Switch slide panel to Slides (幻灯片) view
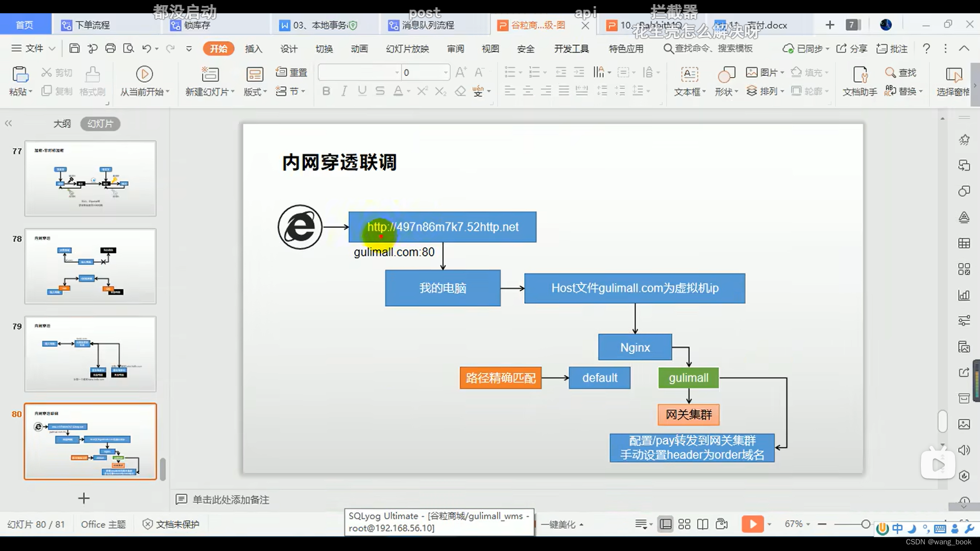The height and width of the screenshot is (551, 980). 100,123
